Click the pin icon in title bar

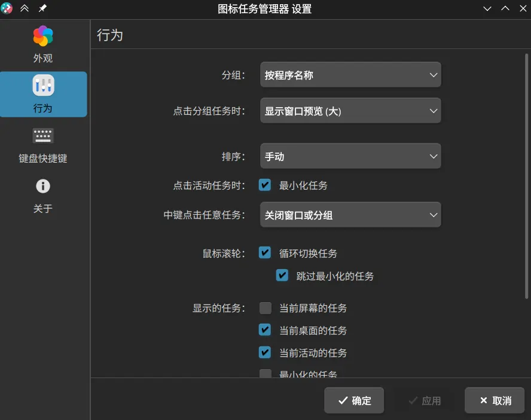pyautogui.click(x=42, y=9)
